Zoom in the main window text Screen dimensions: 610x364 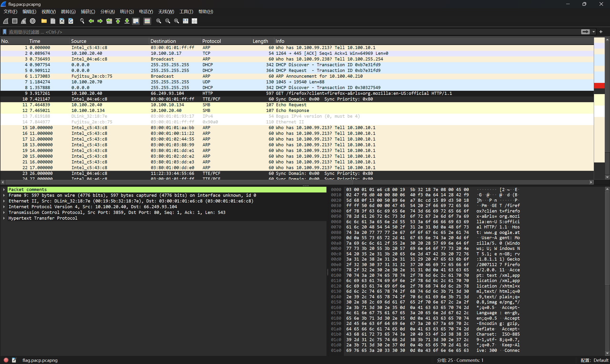(159, 21)
